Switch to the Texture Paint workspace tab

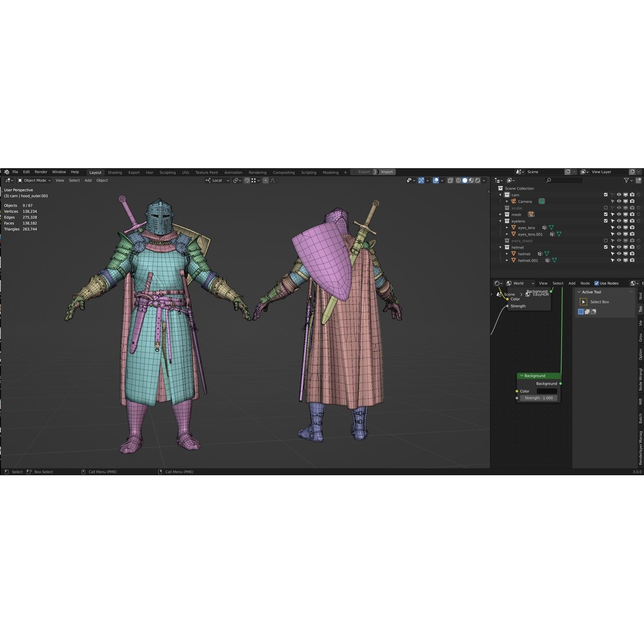click(206, 172)
